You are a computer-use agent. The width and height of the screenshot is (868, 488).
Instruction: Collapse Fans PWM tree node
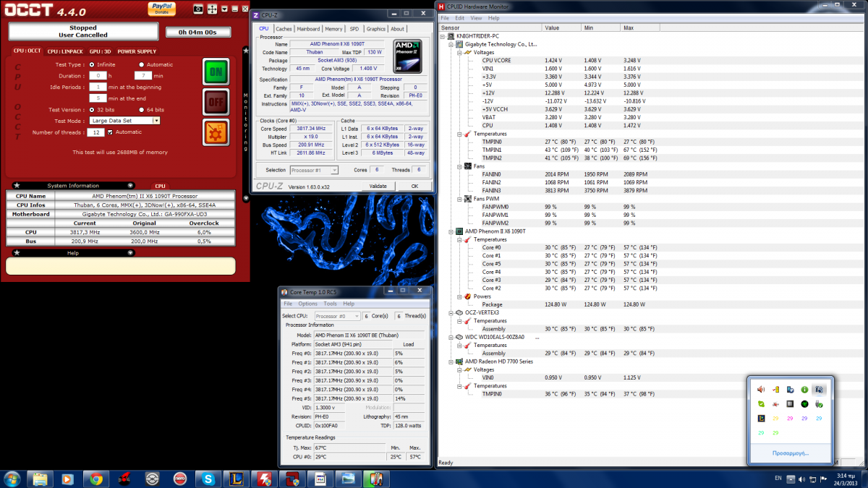click(459, 199)
